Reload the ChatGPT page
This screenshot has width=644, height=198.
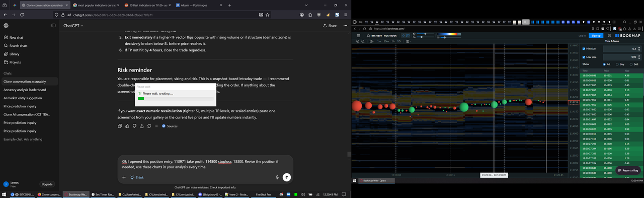click(x=22, y=15)
